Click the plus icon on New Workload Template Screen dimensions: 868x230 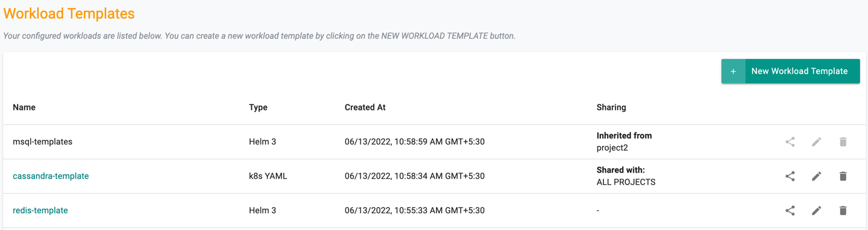tap(734, 71)
